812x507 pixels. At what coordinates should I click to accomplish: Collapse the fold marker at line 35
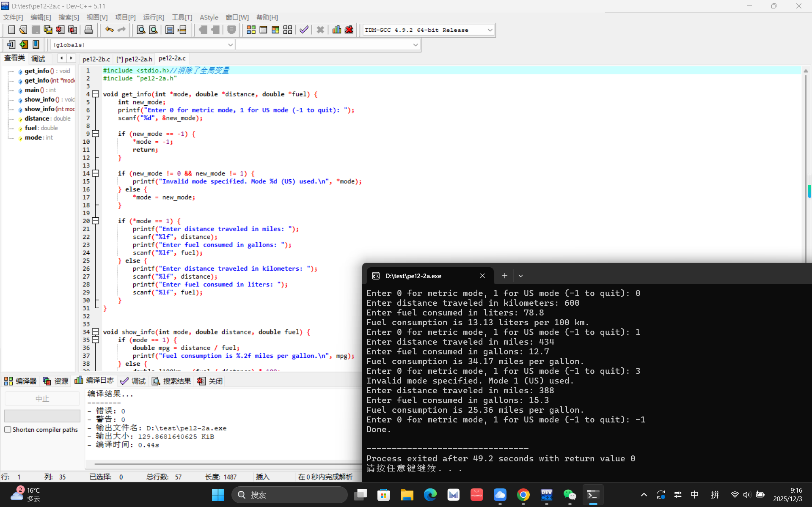click(x=96, y=340)
